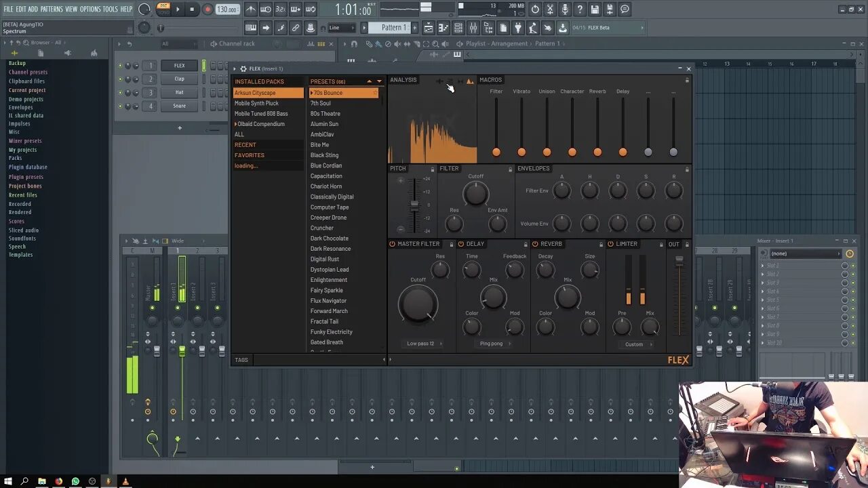Open the RECENT preset list

267,145
